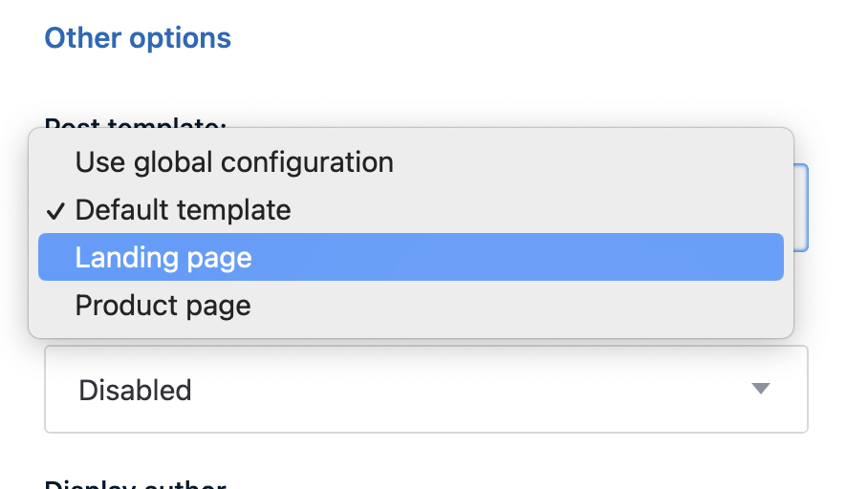Click the "Other options" section heading
868x489 pixels.
tap(138, 38)
